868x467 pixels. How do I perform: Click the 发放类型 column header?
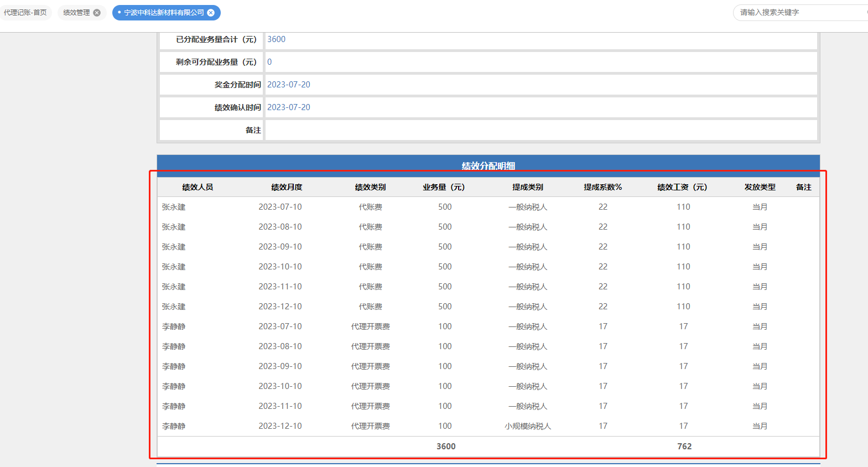[760, 187]
